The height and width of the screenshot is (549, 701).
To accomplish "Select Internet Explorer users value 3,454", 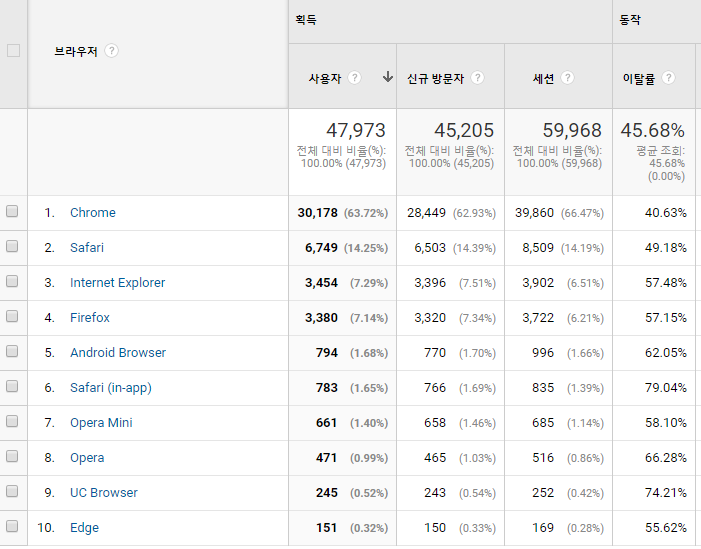I will pyautogui.click(x=321, y=283).
